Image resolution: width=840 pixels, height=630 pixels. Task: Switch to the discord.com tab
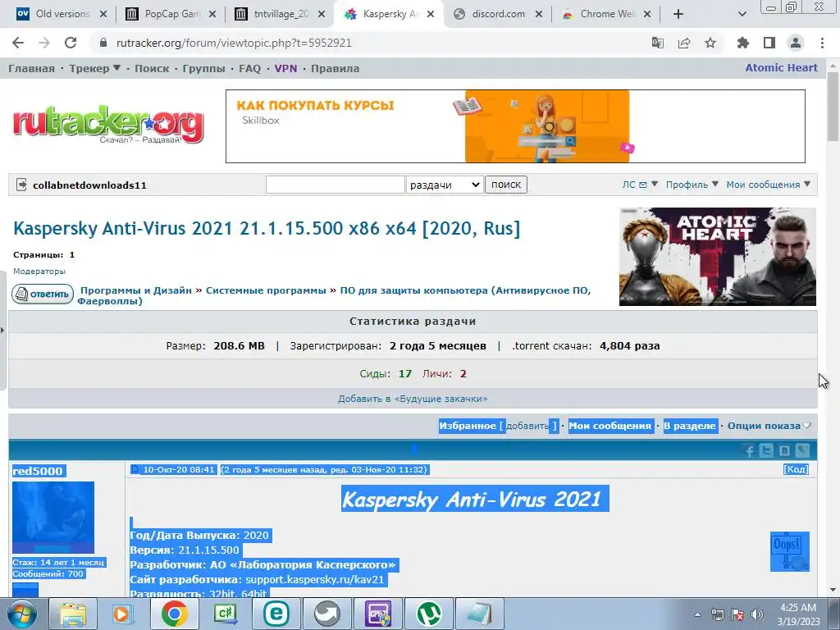click(497, 14)
